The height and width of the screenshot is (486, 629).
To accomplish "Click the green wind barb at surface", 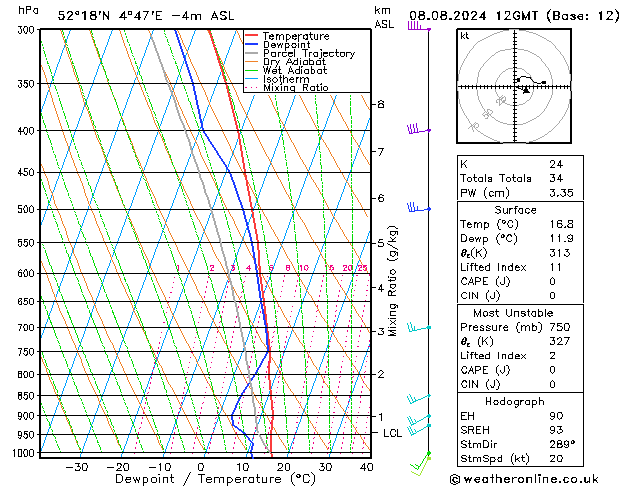I will click(424, 462).
